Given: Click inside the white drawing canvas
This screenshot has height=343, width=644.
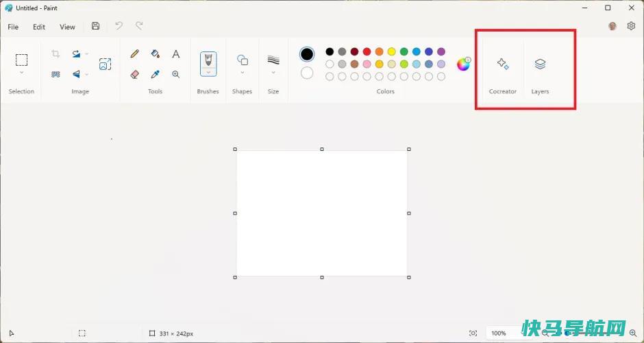Looking at the screenshot, I should 322,213.
